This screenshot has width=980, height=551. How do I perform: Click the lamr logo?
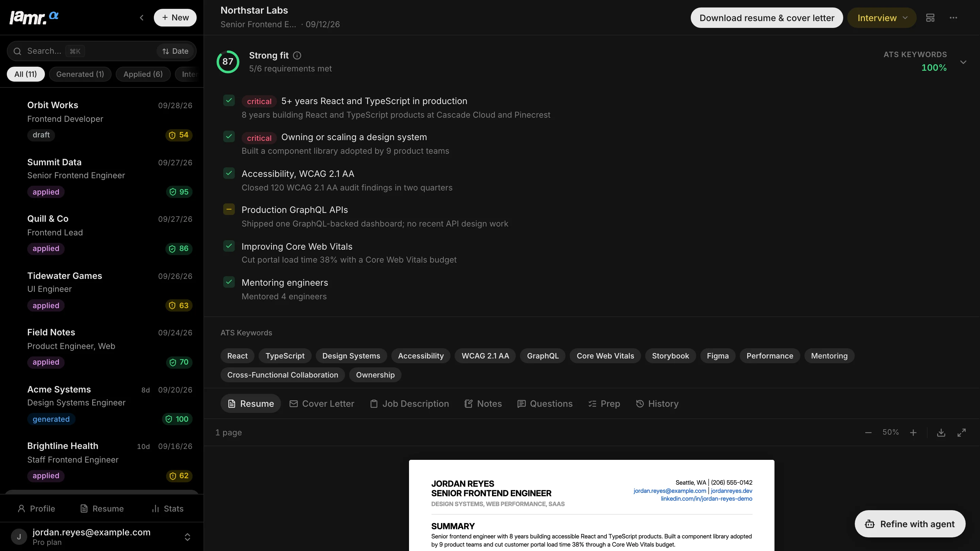point(34,17)
